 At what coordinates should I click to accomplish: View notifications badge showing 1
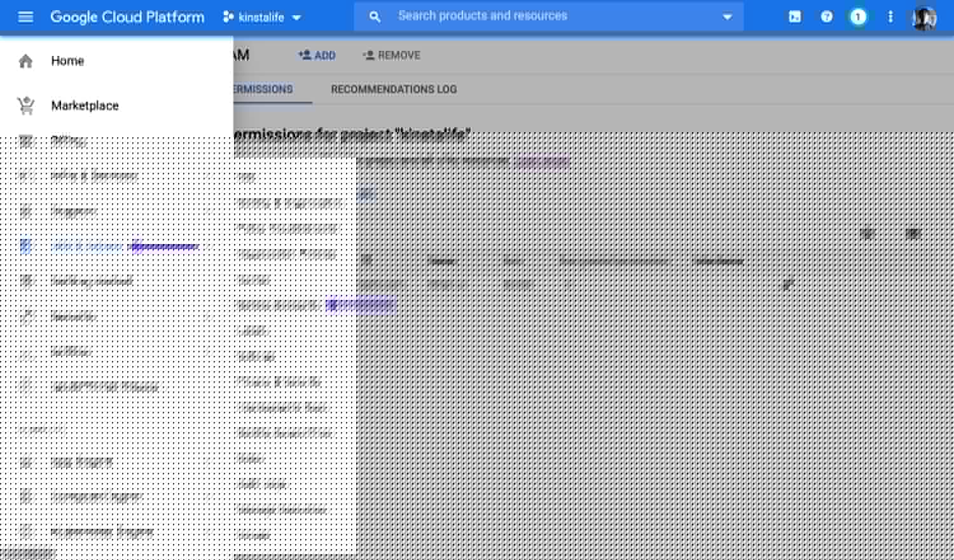pos(858,17)
